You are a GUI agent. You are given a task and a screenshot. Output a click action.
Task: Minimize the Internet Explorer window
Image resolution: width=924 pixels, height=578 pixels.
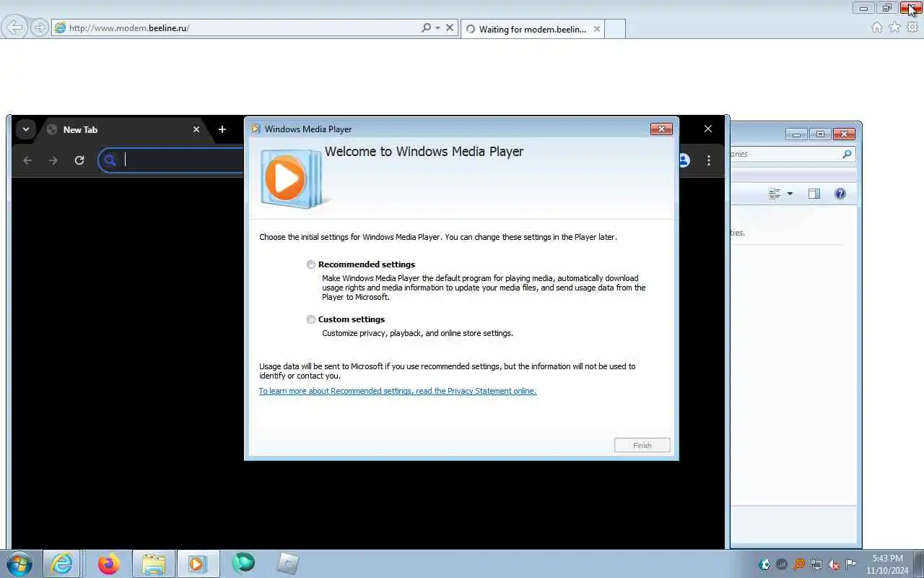point(863,8)
